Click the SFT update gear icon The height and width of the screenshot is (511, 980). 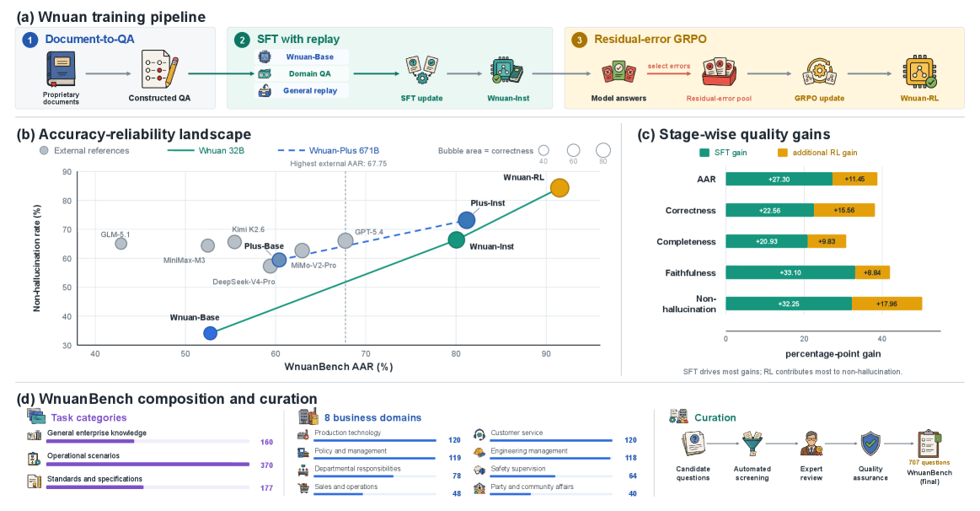(x=421, y=70)
